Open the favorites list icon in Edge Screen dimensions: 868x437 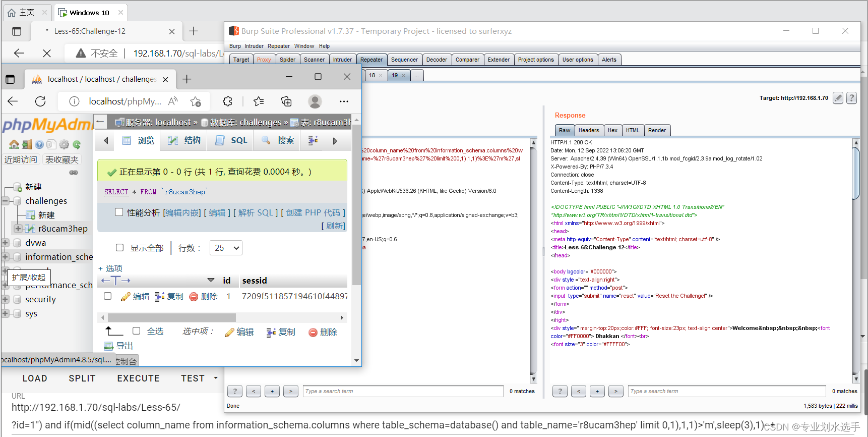tap(259, 101)
